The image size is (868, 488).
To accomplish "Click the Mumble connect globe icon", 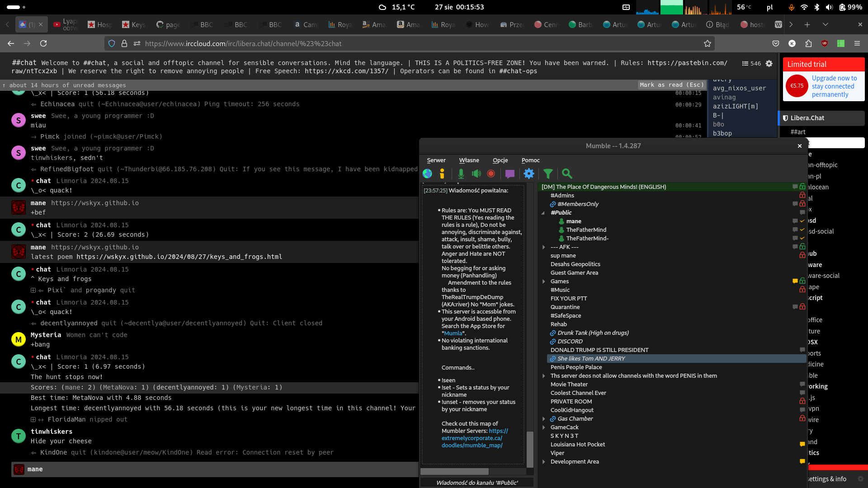I will click(x=427, y=174).
